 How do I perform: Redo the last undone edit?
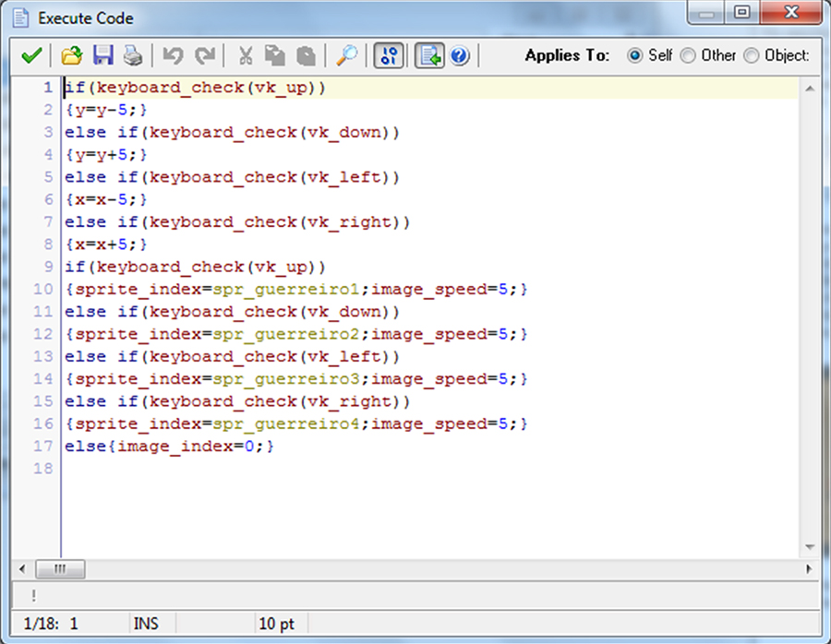(205, 56)
